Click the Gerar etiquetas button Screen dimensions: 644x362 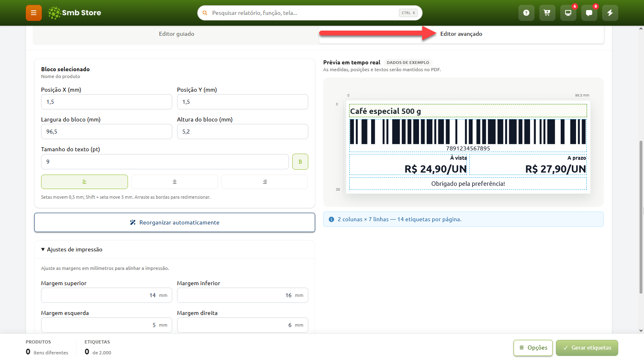click(587, 348)
